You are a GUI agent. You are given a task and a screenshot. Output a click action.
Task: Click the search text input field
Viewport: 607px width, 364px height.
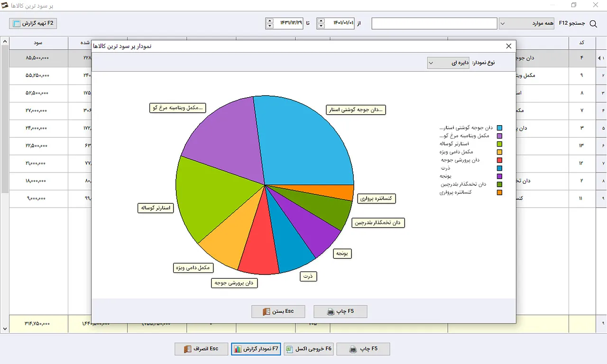click(x=434, y=23)
